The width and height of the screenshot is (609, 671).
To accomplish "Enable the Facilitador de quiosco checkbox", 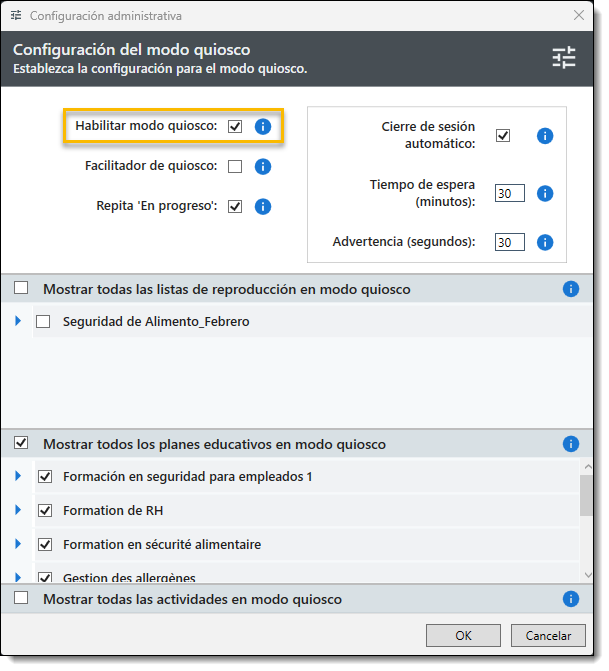I will pos(235,167).
